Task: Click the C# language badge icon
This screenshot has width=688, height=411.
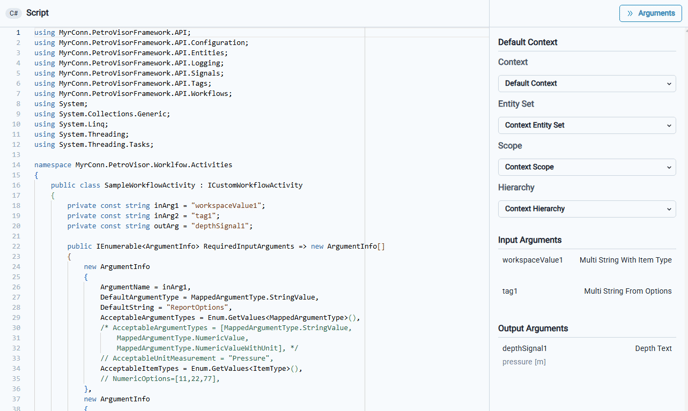Action: (14, 13)
